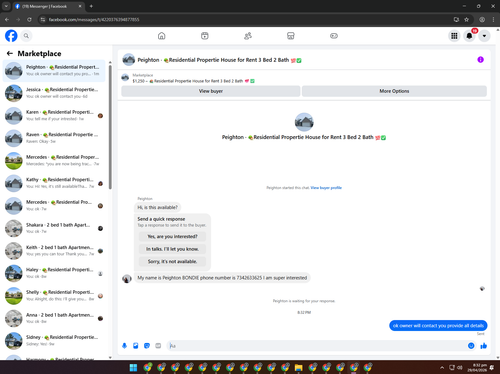Viewport: 500px width, 374px height.
Task: Reload the page in Chrome
Action: [29, 20]
